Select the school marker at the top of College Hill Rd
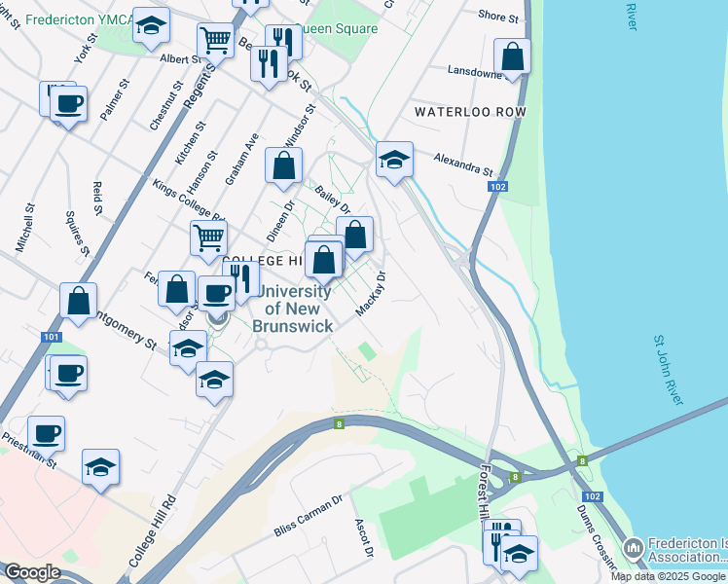This screenshot has height=584, width=728. (214, 382)
